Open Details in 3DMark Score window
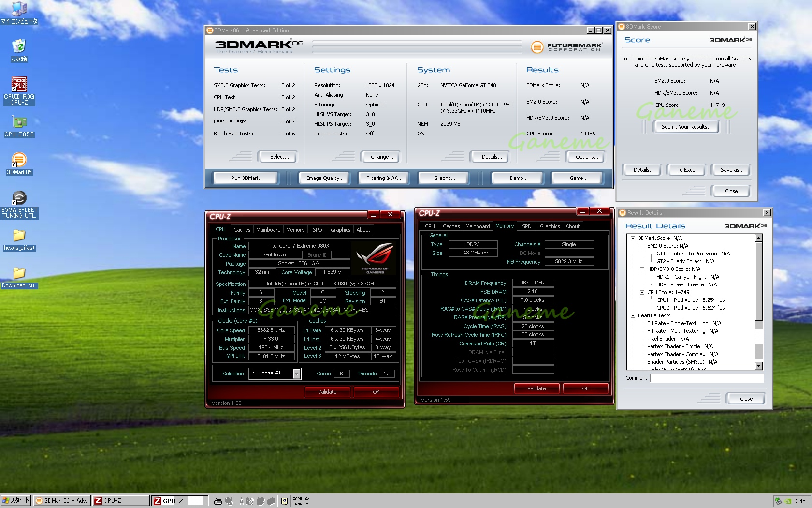This screenshot has width=812, height=508. click(643, 170)
